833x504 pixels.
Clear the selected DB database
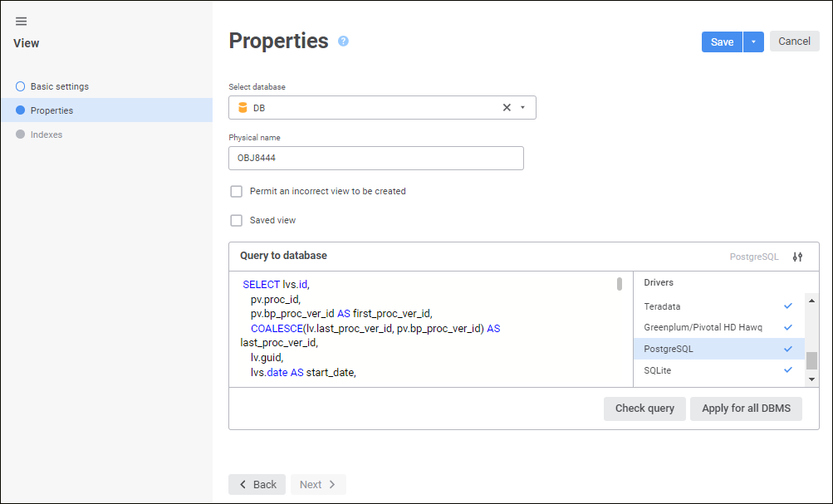[507, 107]
